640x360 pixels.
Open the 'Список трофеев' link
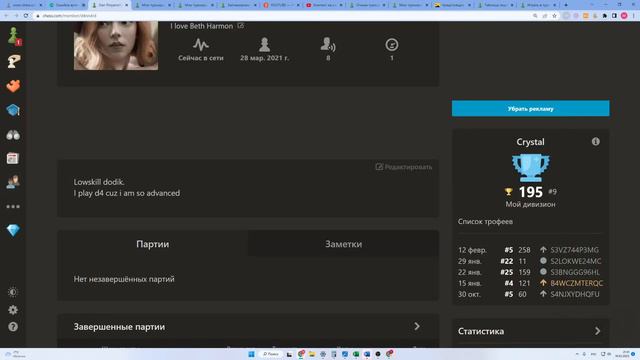click(x=485, y=222)
